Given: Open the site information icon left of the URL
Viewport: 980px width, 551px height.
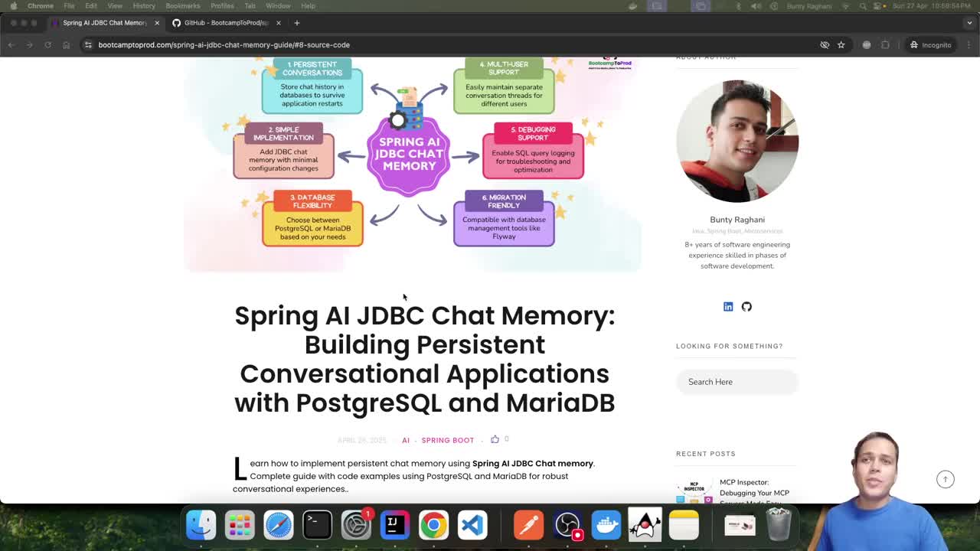Looking at the screenshot, I should coord(88,45).
